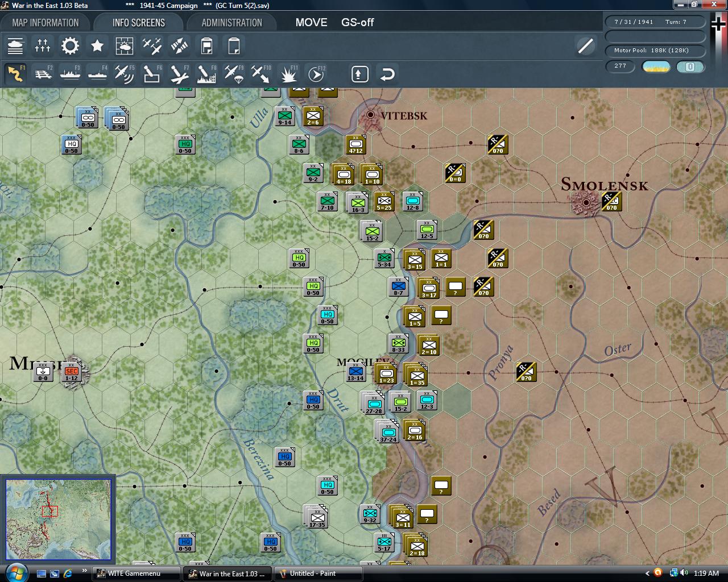Click the GS-off status label

click(357, 23)
